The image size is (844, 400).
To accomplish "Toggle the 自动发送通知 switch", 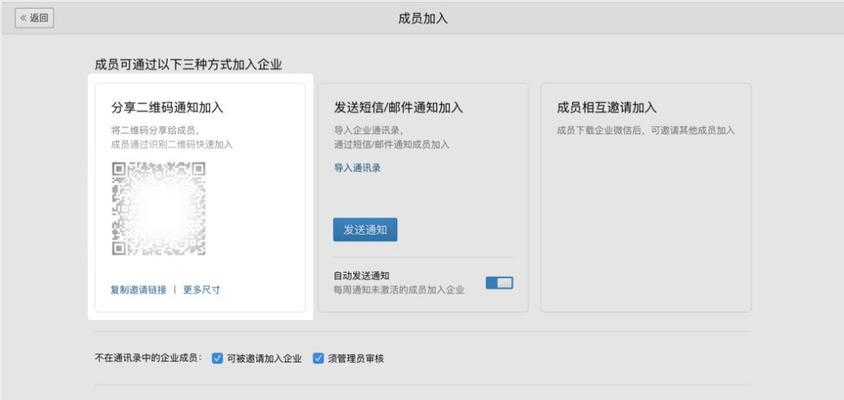I will pos(500,283).
